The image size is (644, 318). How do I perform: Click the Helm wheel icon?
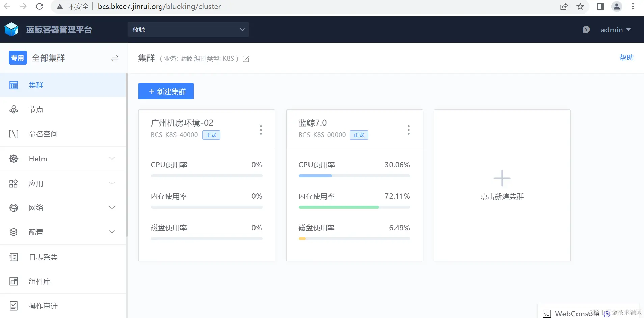point(14,159)
